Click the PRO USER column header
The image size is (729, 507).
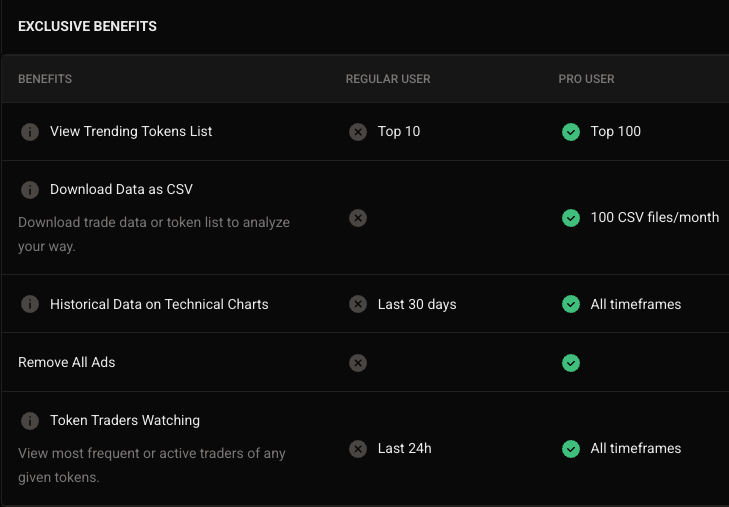586,79
